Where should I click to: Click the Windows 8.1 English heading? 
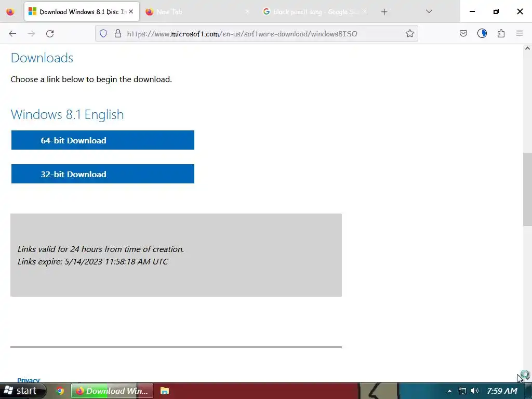coord(67,115)
